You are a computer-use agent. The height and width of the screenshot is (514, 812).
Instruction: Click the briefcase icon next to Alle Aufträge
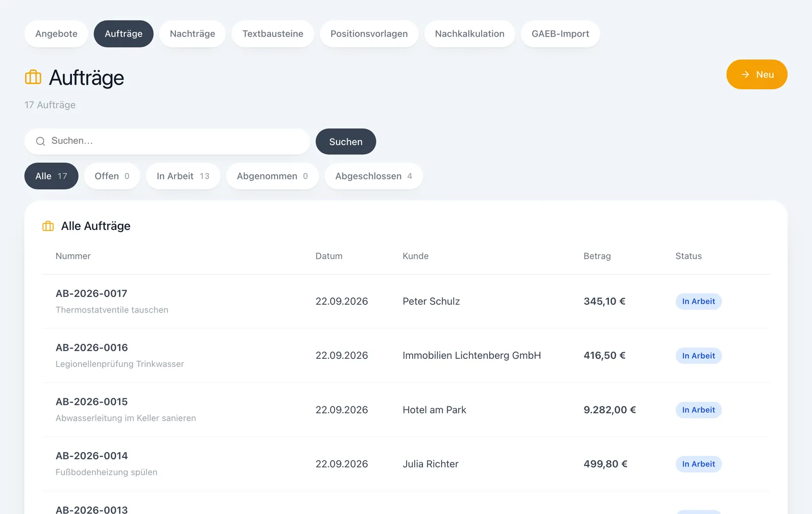48,226
